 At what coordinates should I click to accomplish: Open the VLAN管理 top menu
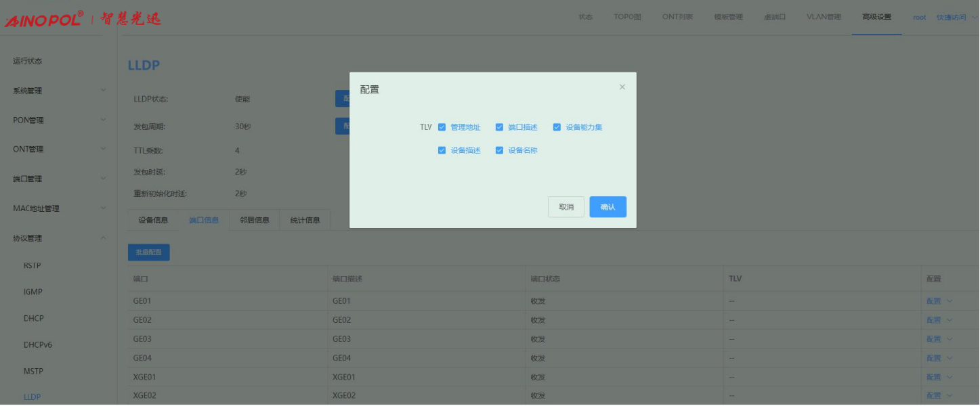(x=823, y=17)
